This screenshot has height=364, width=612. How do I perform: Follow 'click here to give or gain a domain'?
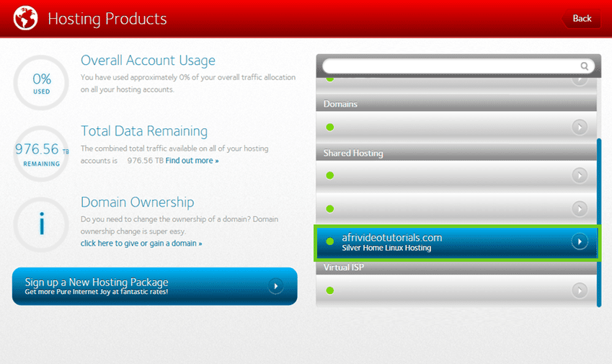[141, 244]
